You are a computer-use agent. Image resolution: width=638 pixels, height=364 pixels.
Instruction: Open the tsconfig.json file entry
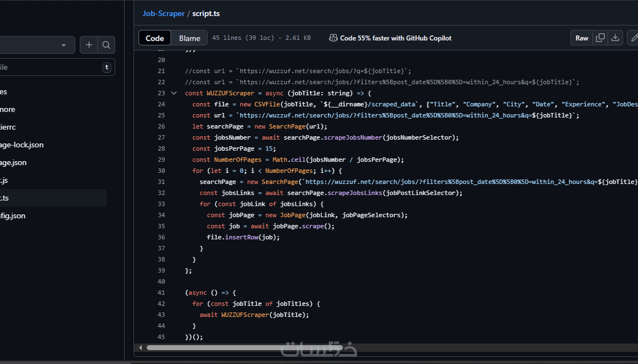pyautogui.click(x=13, y=216)
